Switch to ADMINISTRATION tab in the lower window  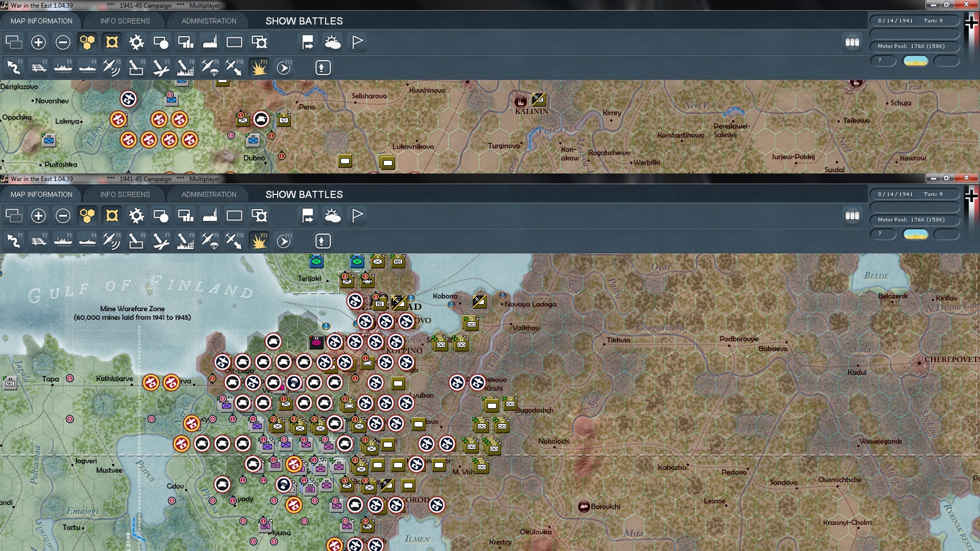209,194
